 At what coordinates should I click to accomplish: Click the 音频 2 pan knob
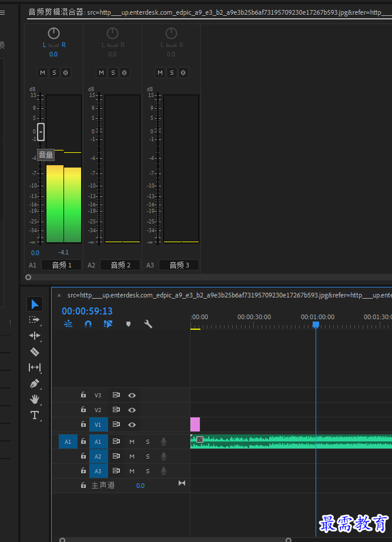point(112,33)
